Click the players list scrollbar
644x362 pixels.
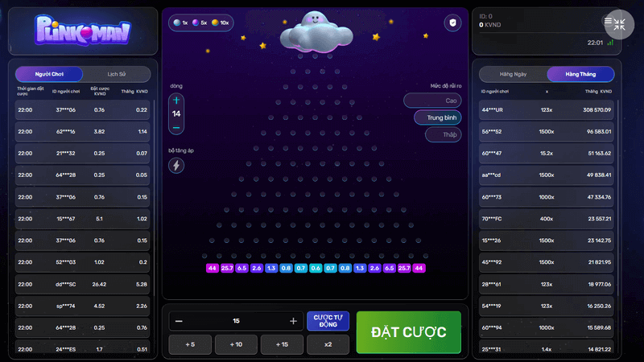(154, 197)
